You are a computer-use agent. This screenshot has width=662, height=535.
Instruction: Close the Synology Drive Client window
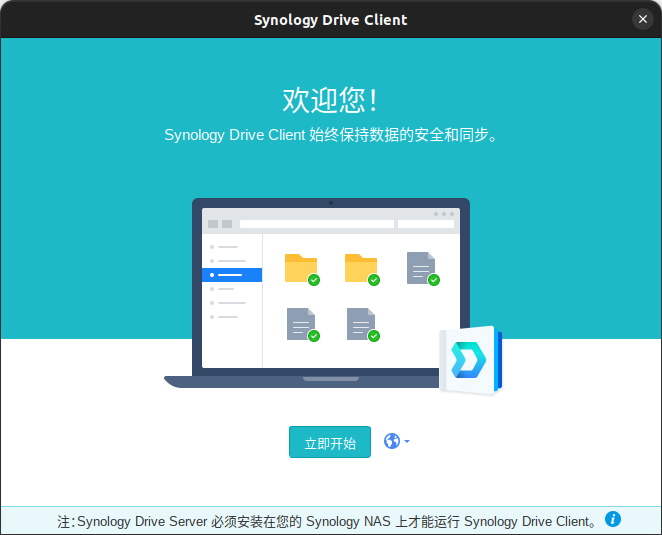coord(643,19)
